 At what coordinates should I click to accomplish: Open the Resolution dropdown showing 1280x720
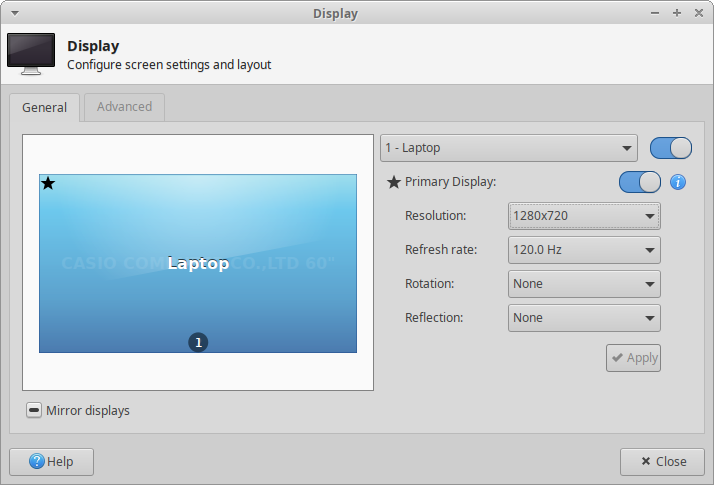pyautogui.click(x=584, y=216)
